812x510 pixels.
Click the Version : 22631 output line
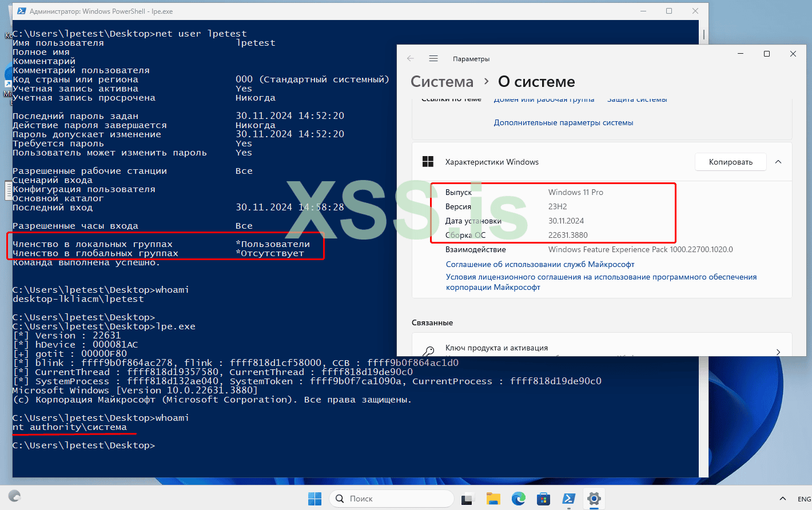tap(67, 336)
